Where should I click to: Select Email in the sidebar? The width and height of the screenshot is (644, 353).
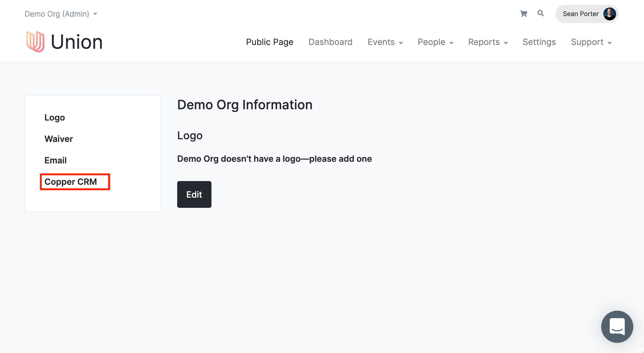click(x=55, y=160)
